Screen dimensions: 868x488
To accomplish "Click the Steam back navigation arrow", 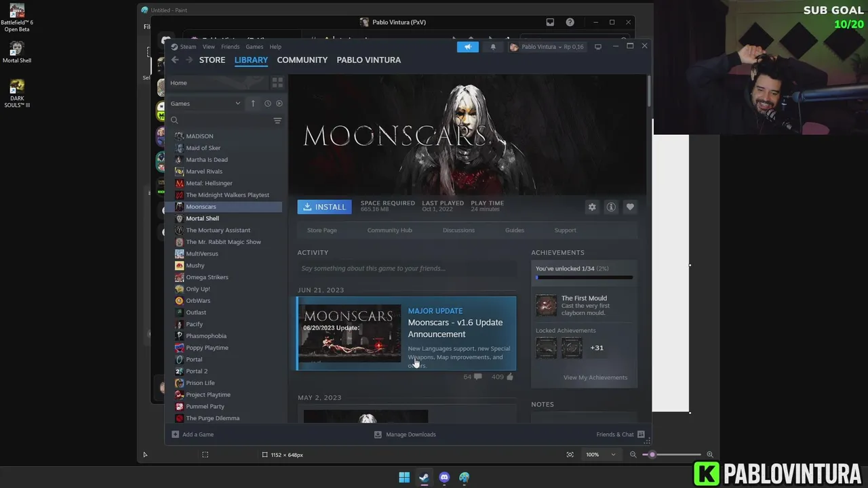I will (x=175, y=60).
